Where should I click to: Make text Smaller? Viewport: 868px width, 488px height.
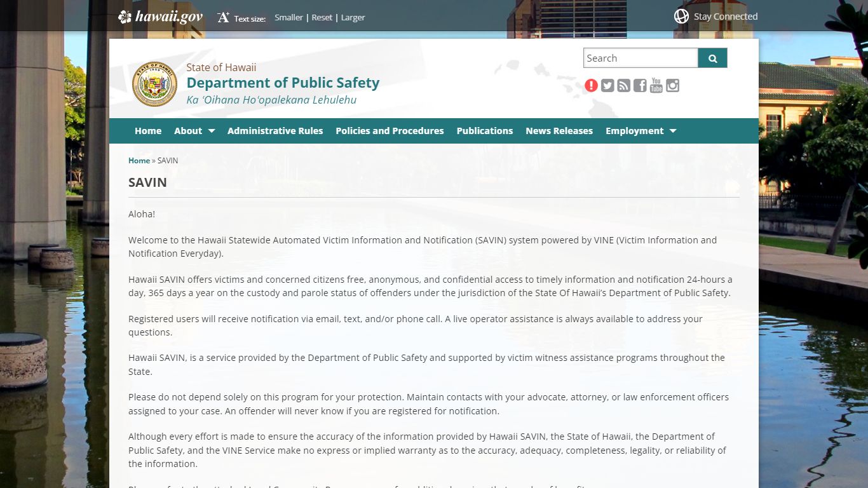(288, 18)
